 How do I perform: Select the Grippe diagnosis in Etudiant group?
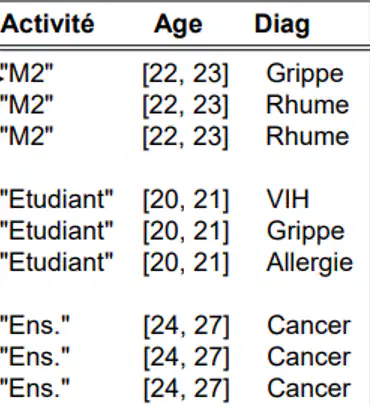click(x=305, y=231)
